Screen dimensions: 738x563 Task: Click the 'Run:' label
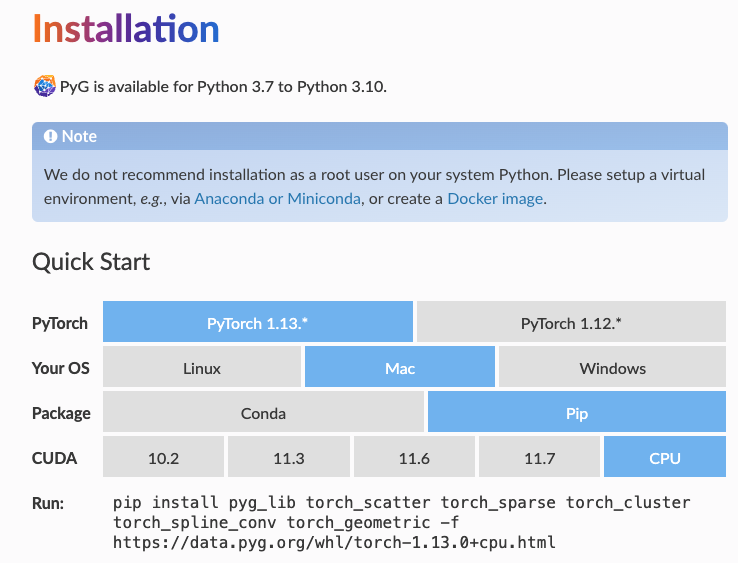click(48, 503)
